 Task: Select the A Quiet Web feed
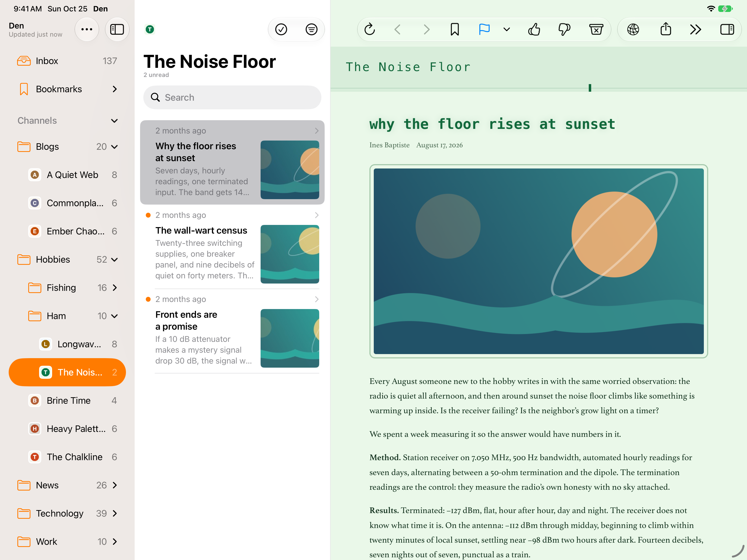click(x=67, y=175)
